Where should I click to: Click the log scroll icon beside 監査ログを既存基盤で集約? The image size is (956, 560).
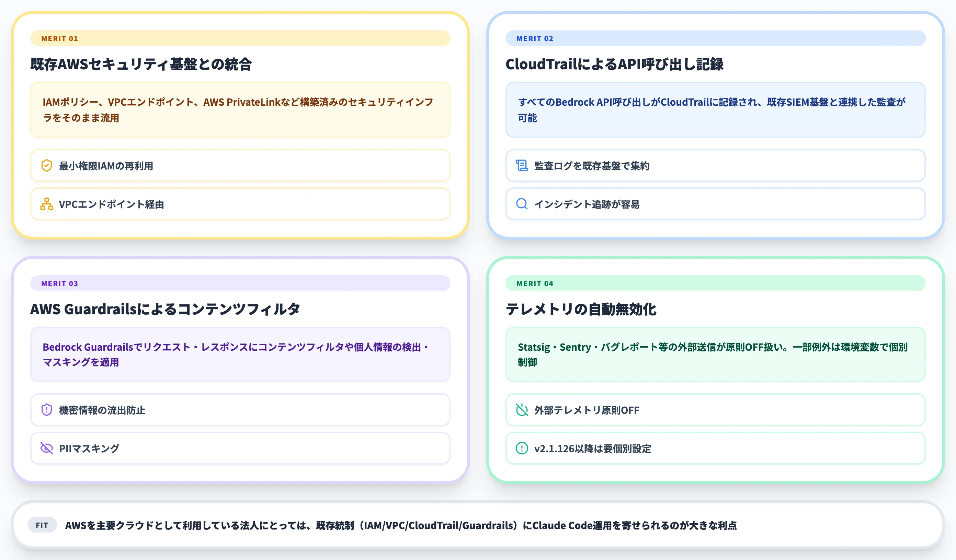pyautogui.click(x=522, y=166)
